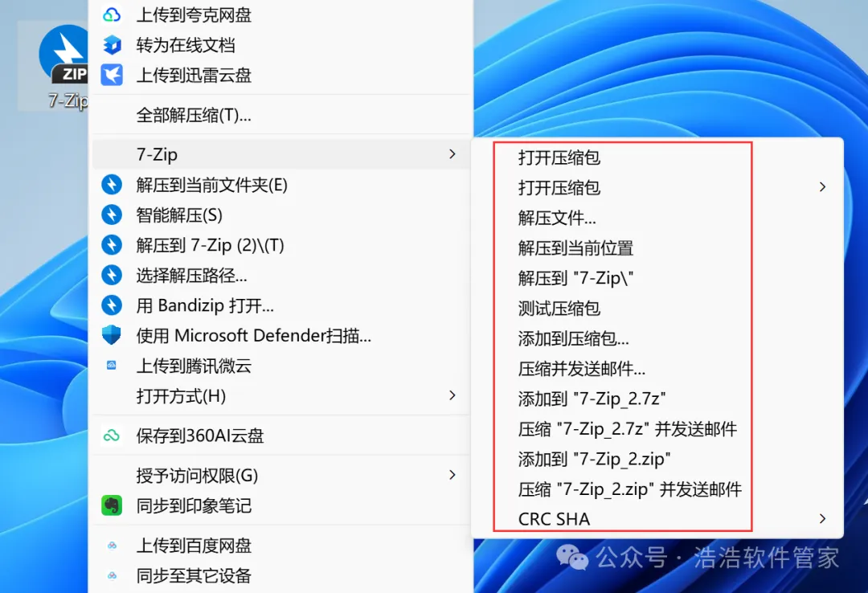The image size is (868, 593).
Task: Click the blue cube icon beside 转为在线文档
Action: point(112,45)
